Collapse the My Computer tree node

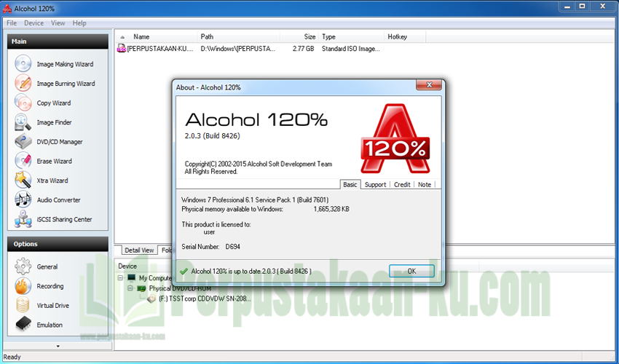coord(120,278)
